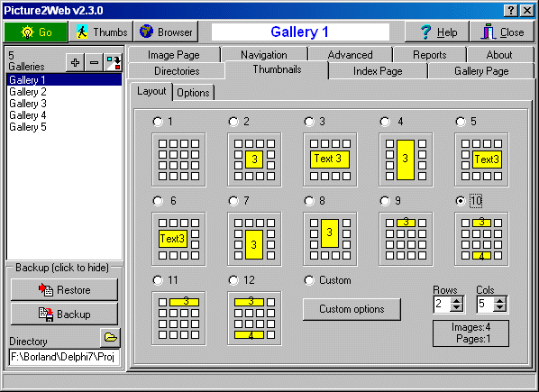539x392 pixels.
Task: Click the Thumbs running-man button
Action: 101,32
